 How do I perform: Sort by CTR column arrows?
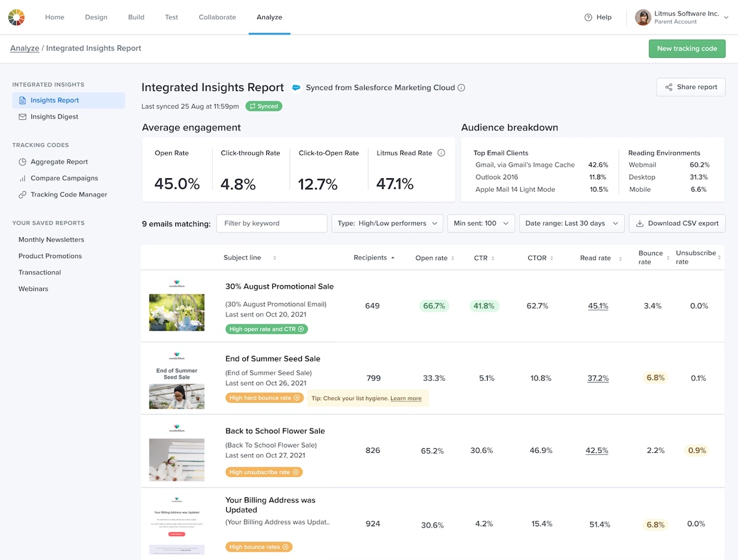click(x=493, y=258)
